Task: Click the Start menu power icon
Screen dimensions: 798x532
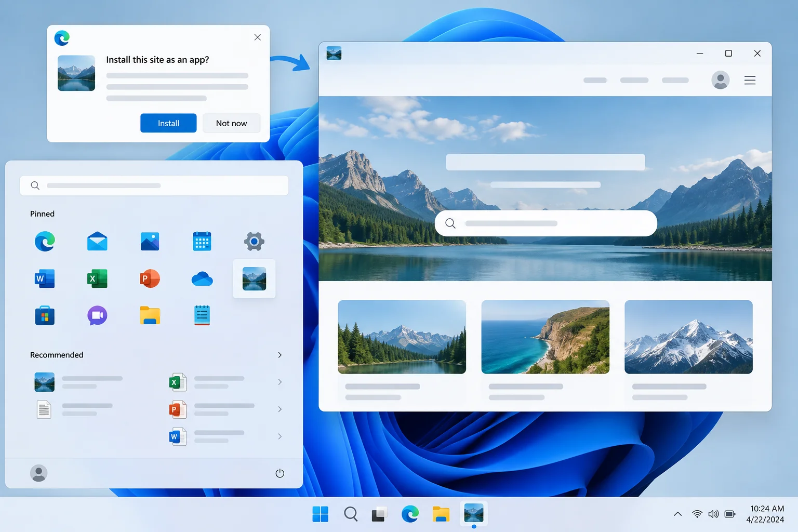Action: (x=280, y=473)
